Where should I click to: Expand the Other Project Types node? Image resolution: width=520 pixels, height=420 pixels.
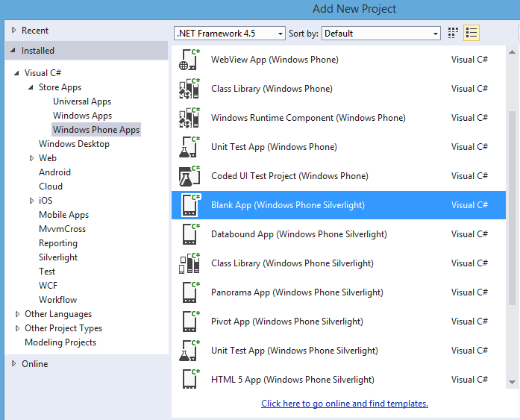pyautogui.click(x=17, y=328)
